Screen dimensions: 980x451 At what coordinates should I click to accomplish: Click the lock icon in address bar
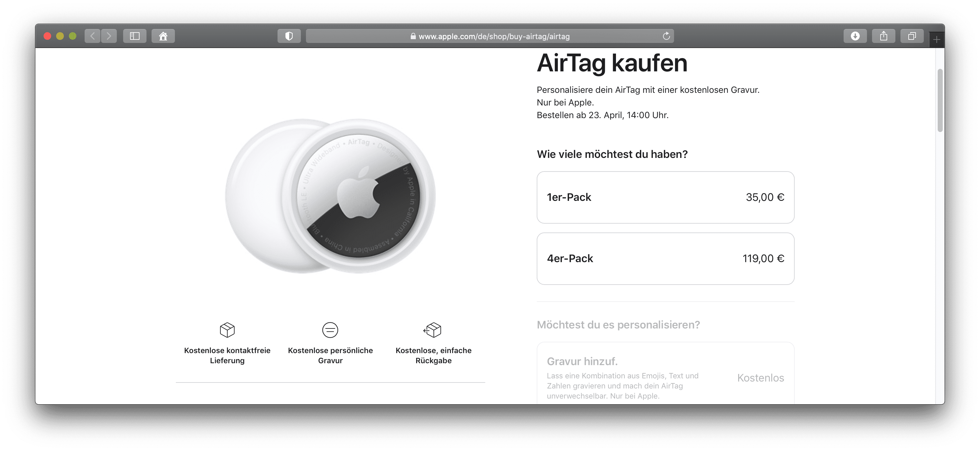[x=413, y=36]
